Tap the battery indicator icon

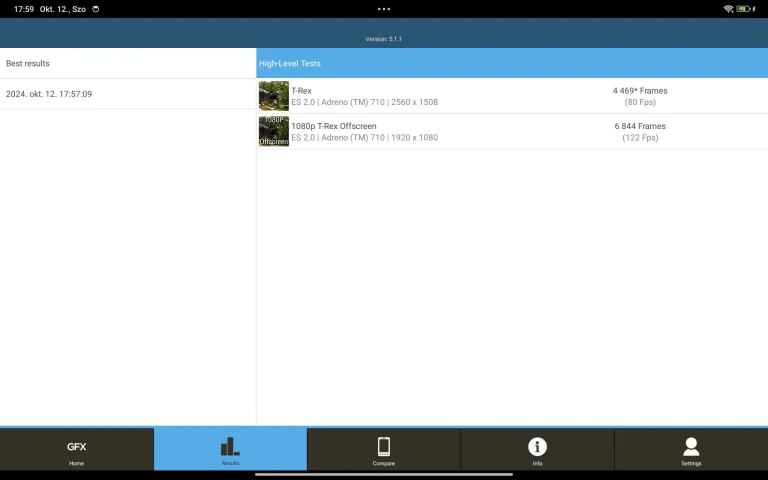coord(745,9)
